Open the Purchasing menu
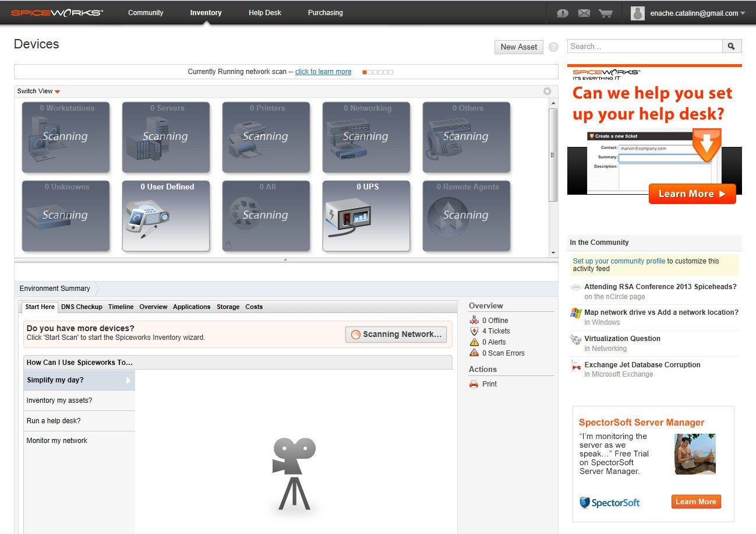Screen dimensions: 756x534 [325, 13]
